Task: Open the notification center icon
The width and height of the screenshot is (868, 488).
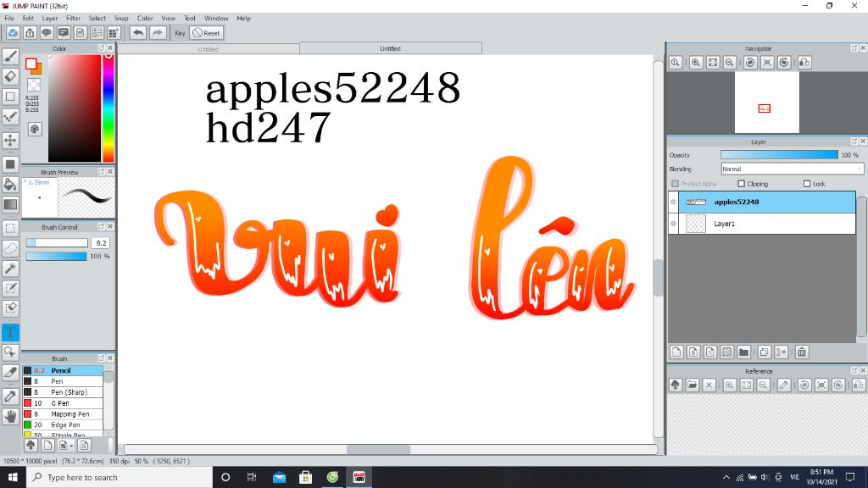Action: pyautogui.click(x=850, y=477)
